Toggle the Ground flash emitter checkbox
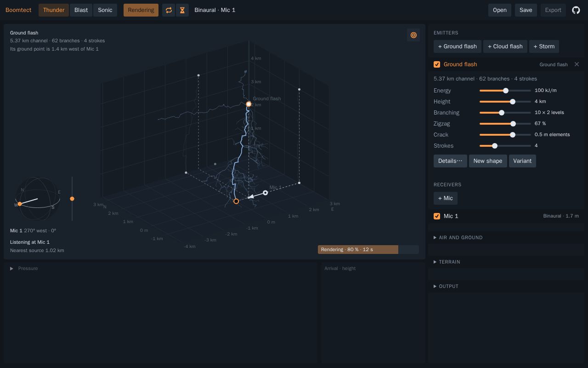 pyautogui.click(x=437, y=64)
